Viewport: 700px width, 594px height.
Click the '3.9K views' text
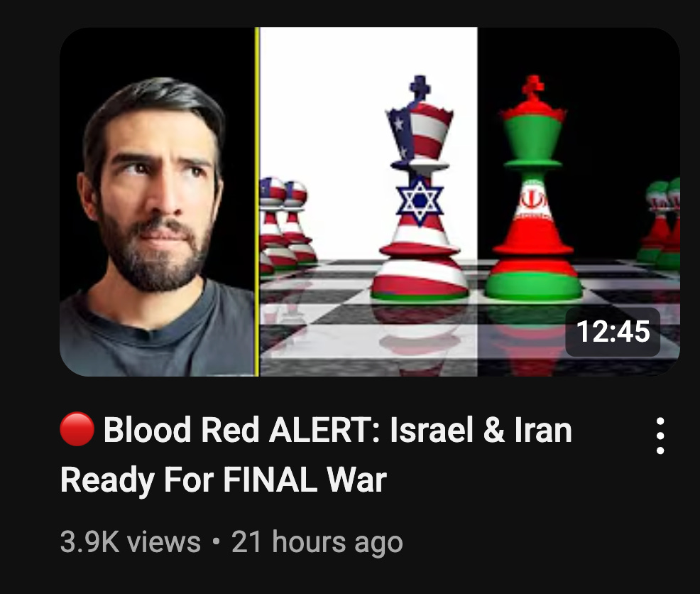click(x=131, y=541)
